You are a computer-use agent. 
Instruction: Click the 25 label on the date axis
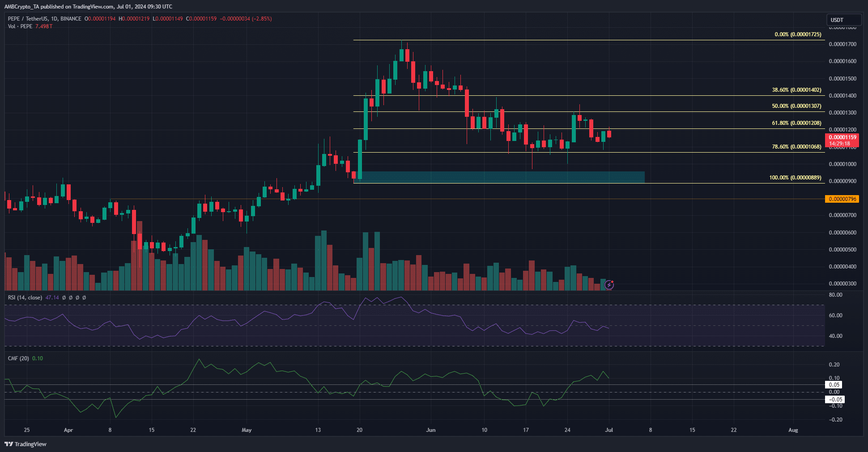coord(27,430)
